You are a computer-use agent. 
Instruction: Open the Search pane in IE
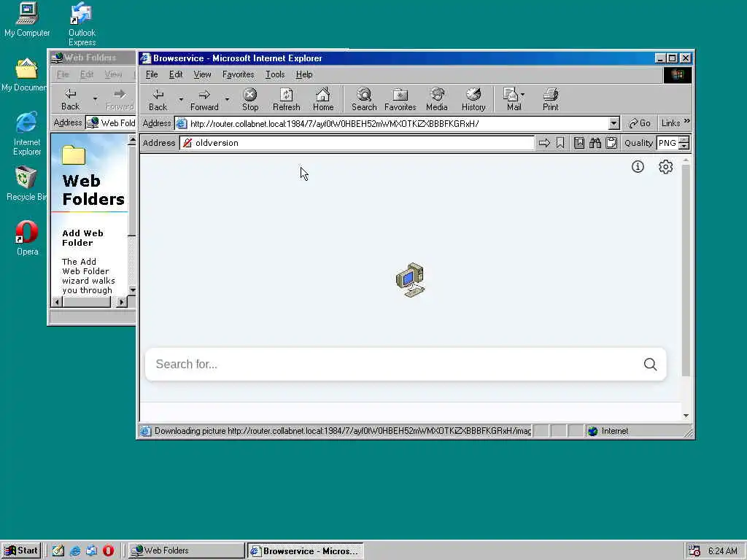coord(364,99)
